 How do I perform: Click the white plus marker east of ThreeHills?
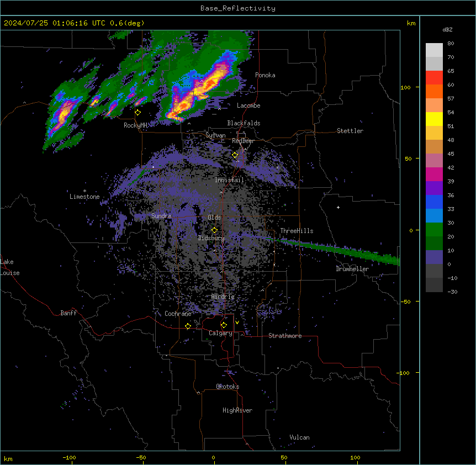pos(338,208)
